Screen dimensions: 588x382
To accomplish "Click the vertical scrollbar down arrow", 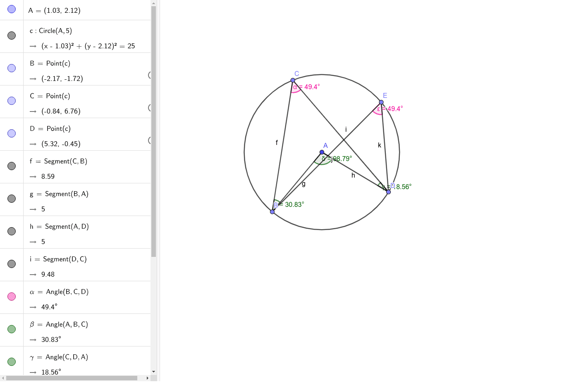I will [154, 372].
